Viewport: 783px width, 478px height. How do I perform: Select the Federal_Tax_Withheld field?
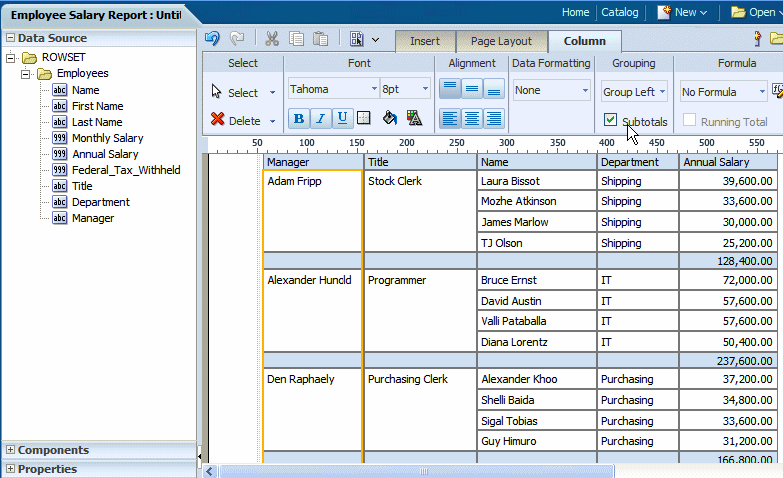[x=126, y=170]
